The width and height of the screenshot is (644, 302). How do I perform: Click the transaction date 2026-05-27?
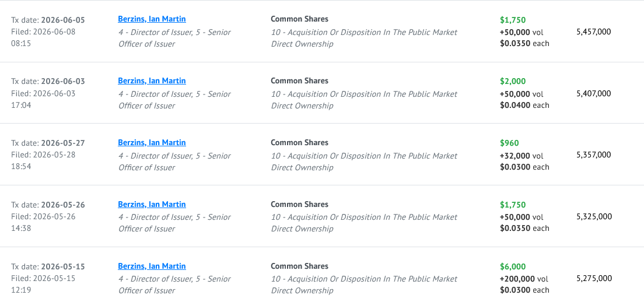point(63,143)
